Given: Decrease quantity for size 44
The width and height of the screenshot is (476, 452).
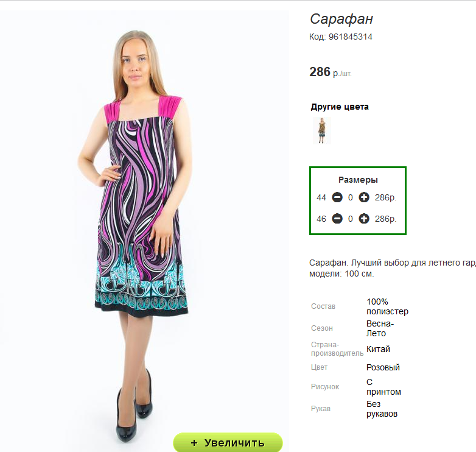Looking at the screenshot, I should [337, 197].
